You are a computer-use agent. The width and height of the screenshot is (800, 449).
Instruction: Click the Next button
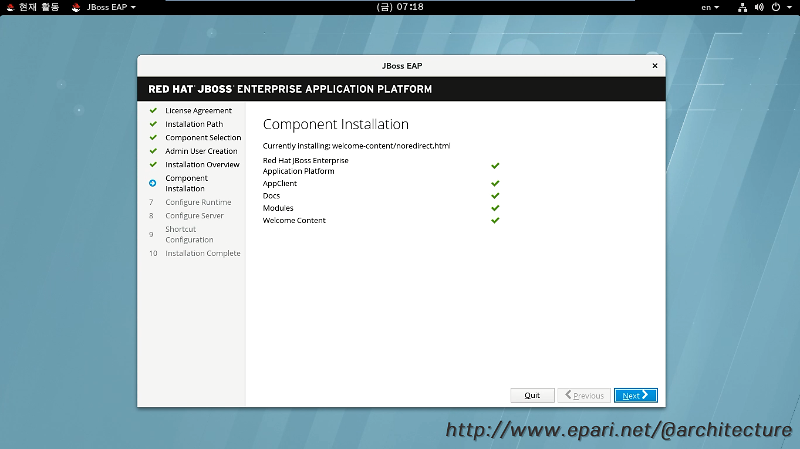pos(636,395)
